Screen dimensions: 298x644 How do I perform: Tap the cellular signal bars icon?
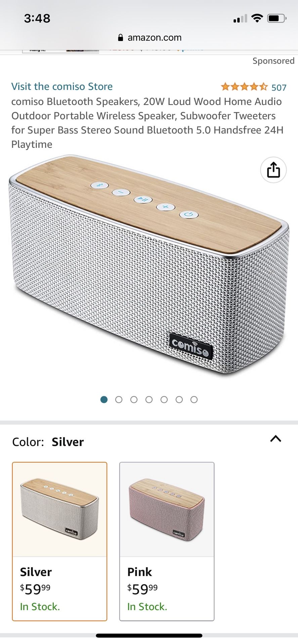240,18
